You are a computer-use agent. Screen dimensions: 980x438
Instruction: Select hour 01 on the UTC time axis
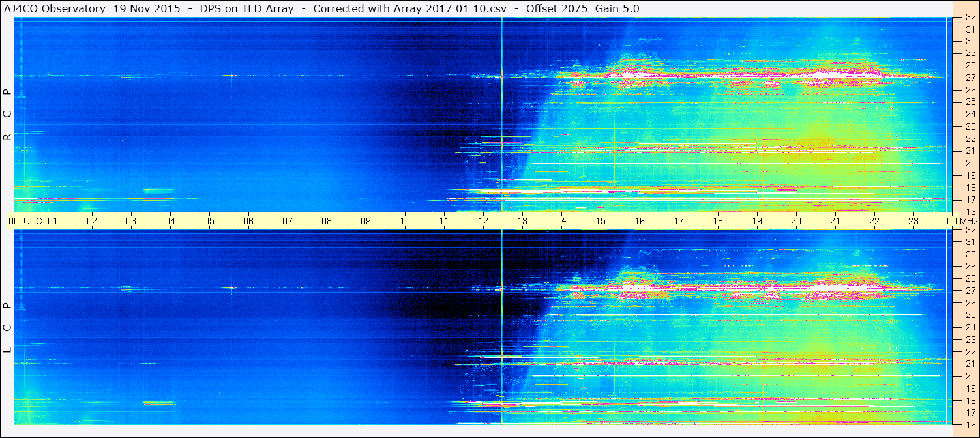(53, 221)
